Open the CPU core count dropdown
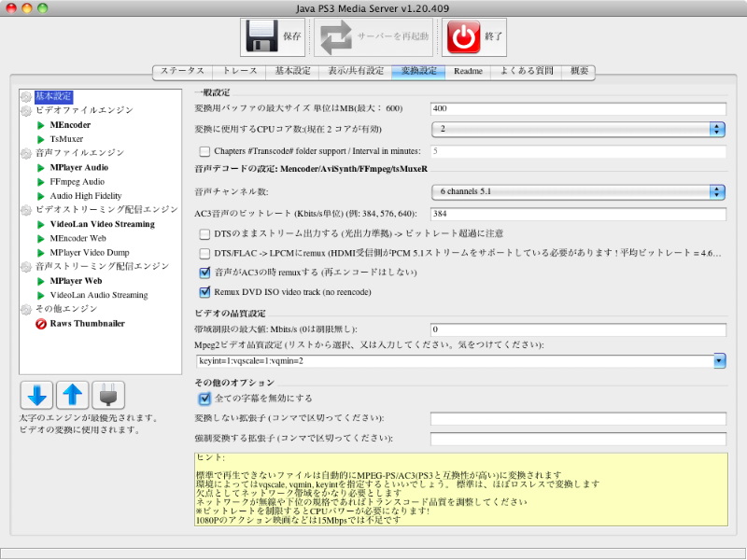This screenshot has height=560, width=747. point(578,129)
